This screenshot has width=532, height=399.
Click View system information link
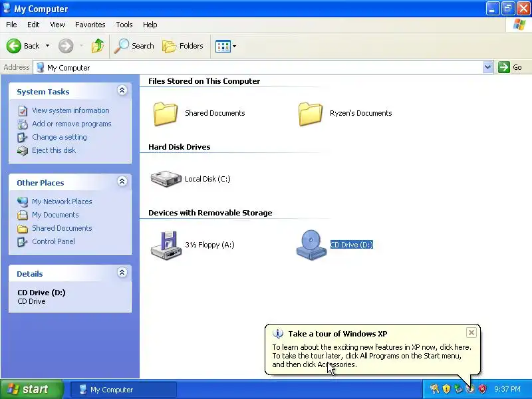click(x=70, y=110)
